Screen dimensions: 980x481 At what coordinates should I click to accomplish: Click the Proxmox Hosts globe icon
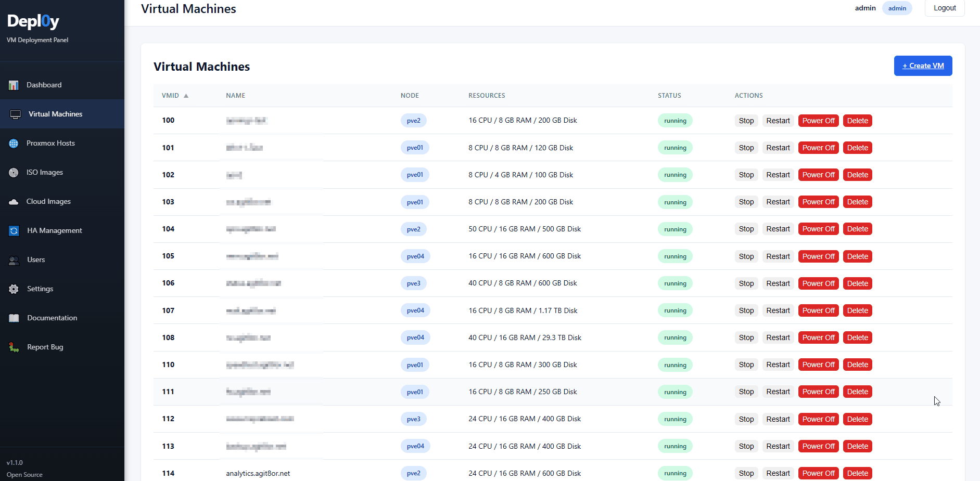(14, 144)
